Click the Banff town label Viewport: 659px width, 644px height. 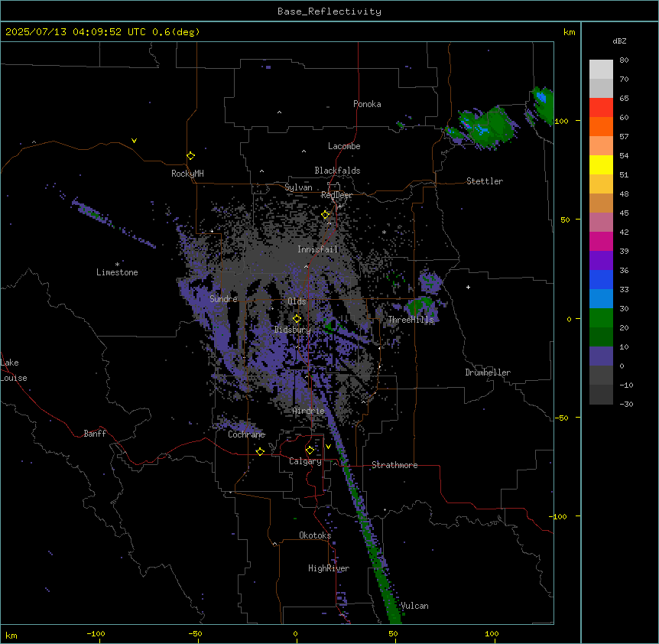coord(95,434)
